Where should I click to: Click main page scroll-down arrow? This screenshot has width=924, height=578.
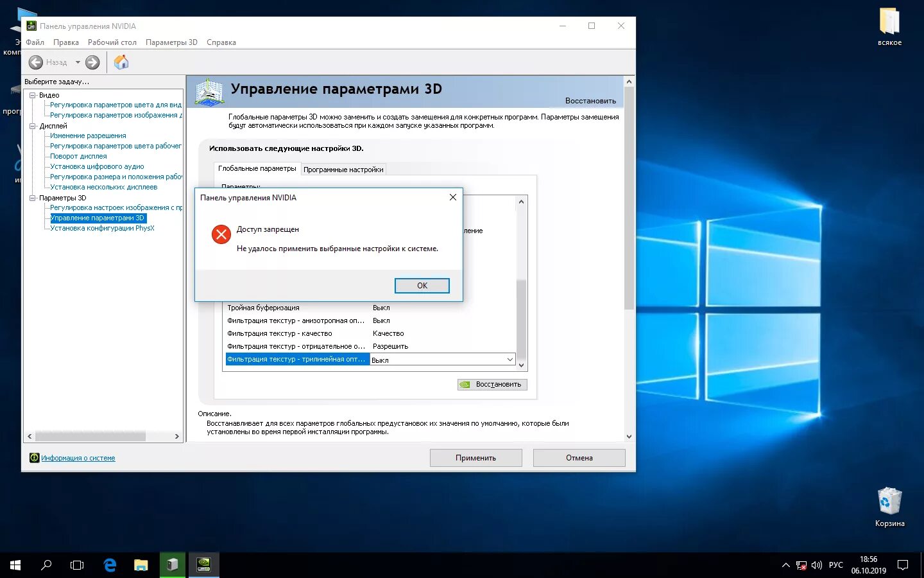coord(629,436)
